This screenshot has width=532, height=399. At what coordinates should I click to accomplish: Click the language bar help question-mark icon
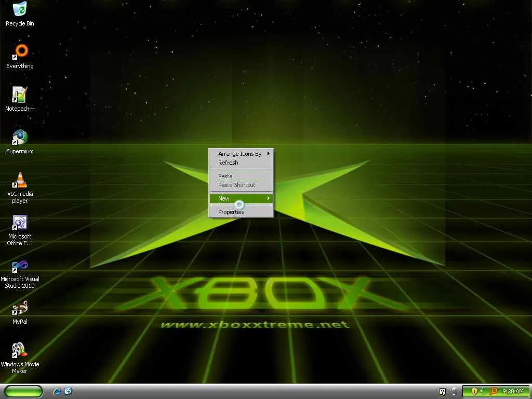pyautogui.click(x=442, y=392)
